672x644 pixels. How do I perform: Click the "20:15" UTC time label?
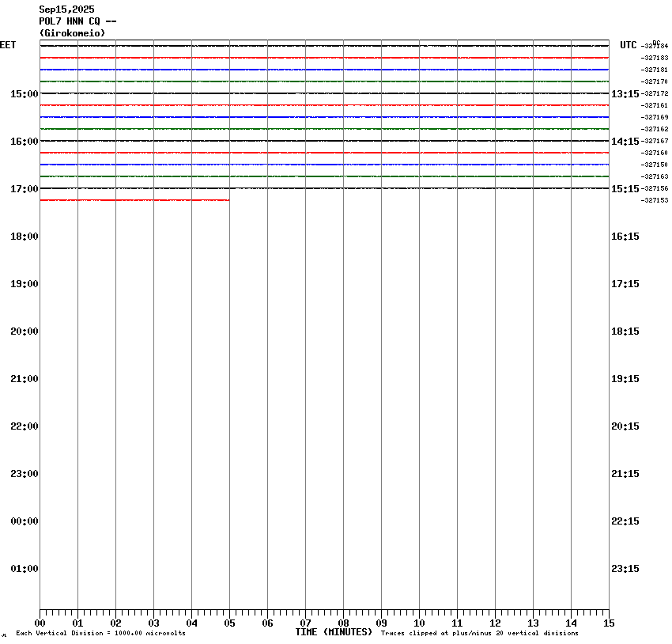pyautogui.click(x=625, y=426)
